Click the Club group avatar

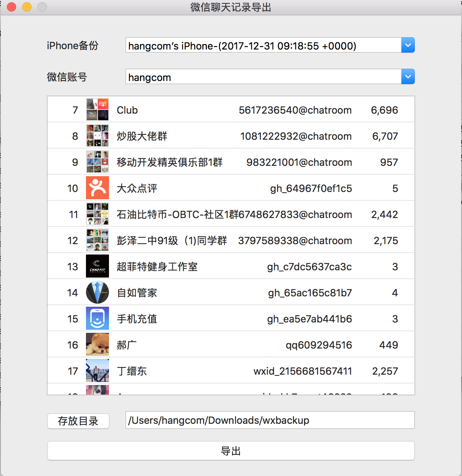click(97, 109)
